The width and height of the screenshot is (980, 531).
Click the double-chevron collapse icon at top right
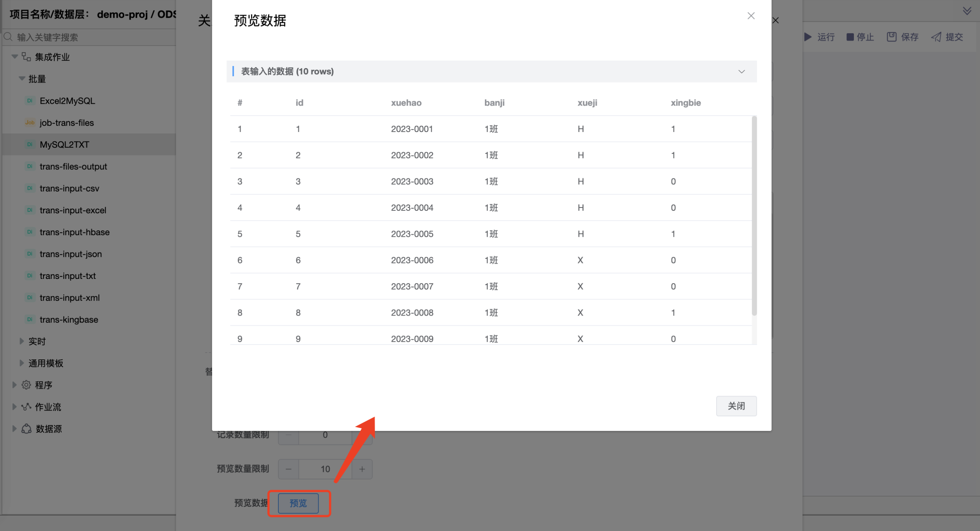[967, 11]
